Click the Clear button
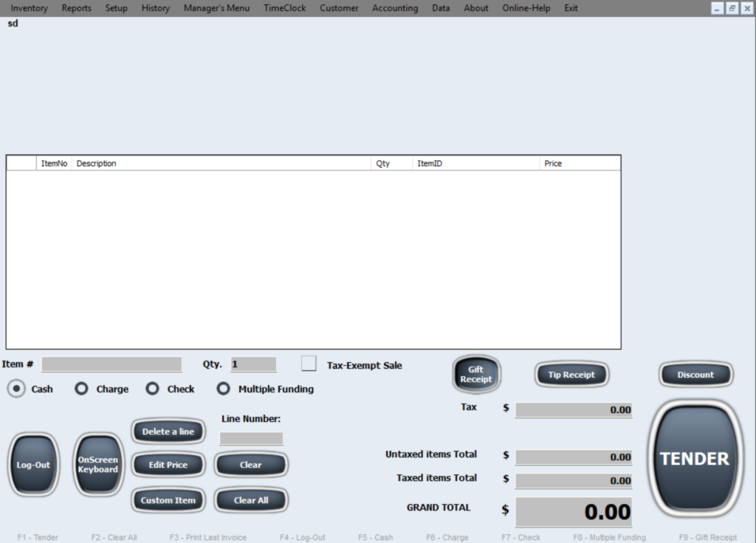 point(251,465)
